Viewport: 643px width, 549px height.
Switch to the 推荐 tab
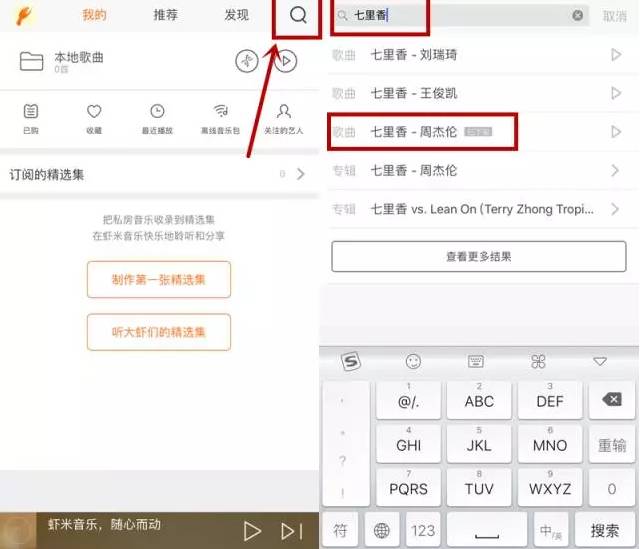click(x=165, y=15)
